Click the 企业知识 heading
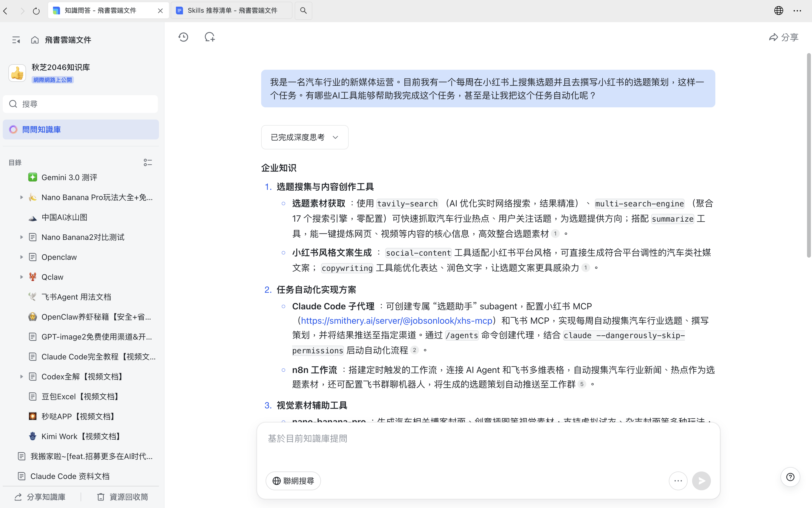This screenshot has width=812, height=508. tap(279, 168)
